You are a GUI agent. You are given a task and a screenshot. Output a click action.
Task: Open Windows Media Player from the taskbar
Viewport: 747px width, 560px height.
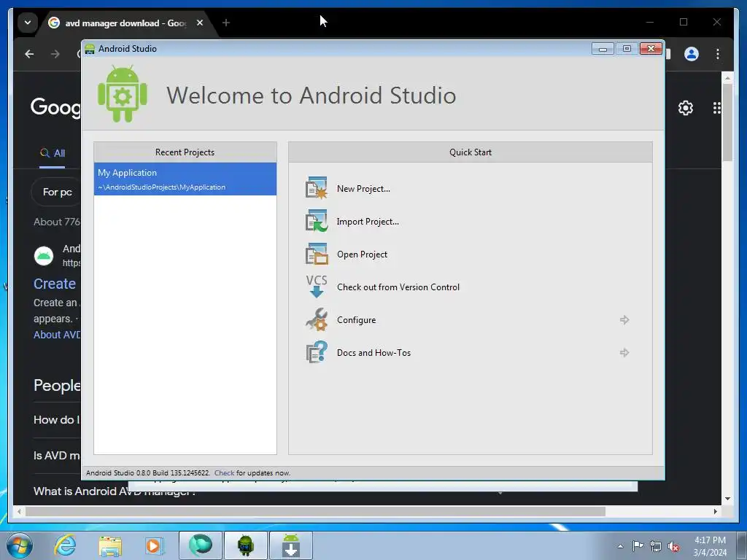click(x=153, y=545)
